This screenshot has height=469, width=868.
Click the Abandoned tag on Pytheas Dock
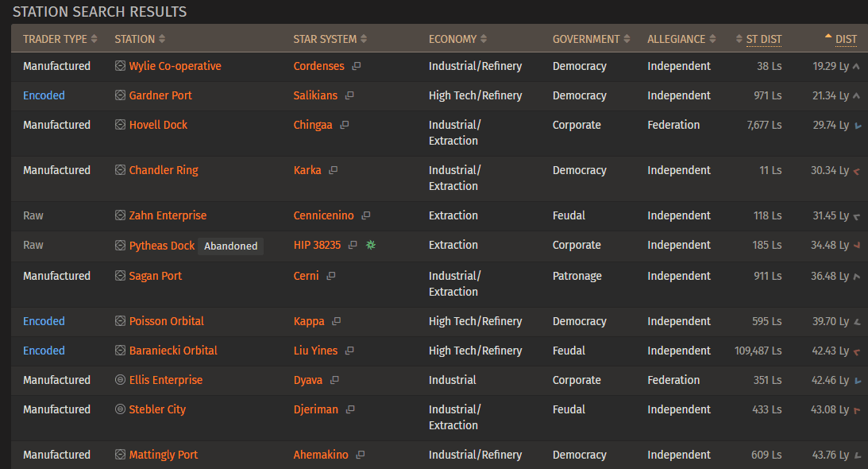point(230,246)
